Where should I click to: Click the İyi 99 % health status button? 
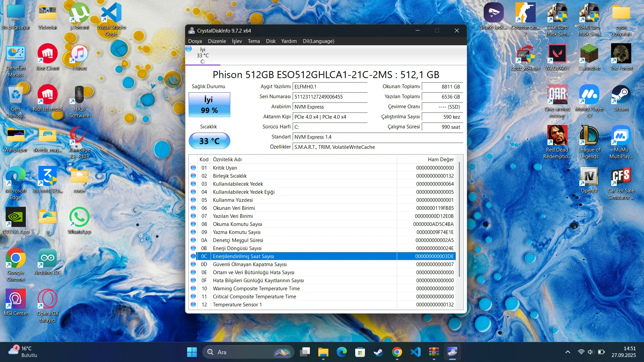209,105
